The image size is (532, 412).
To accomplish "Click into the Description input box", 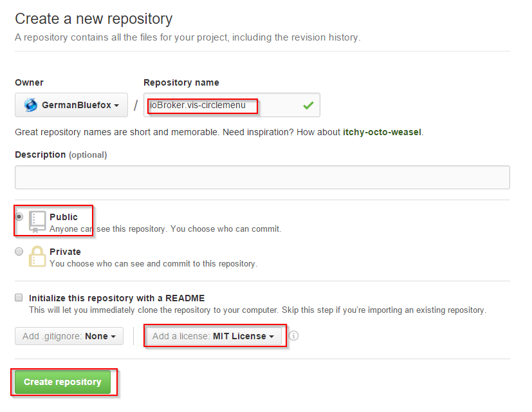I will click(x=262, y=177).
